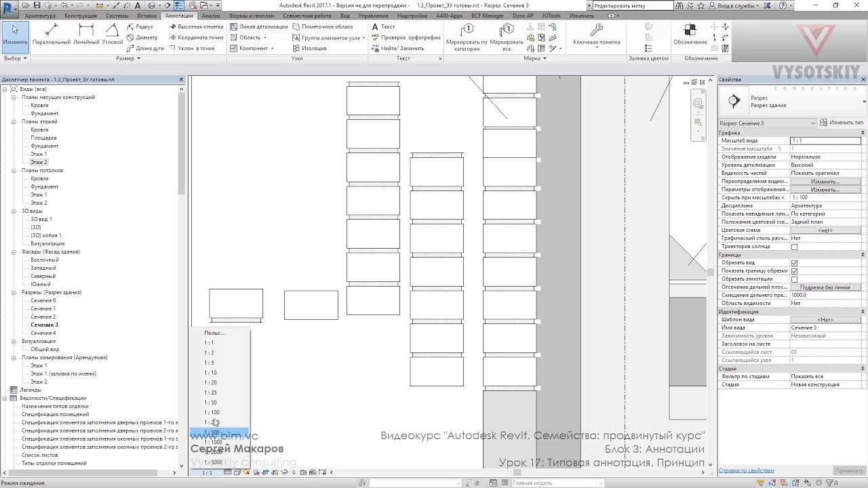Click Маркировать все tag tool
Viewport: 868px width, 488px height.
click(507, 37)
